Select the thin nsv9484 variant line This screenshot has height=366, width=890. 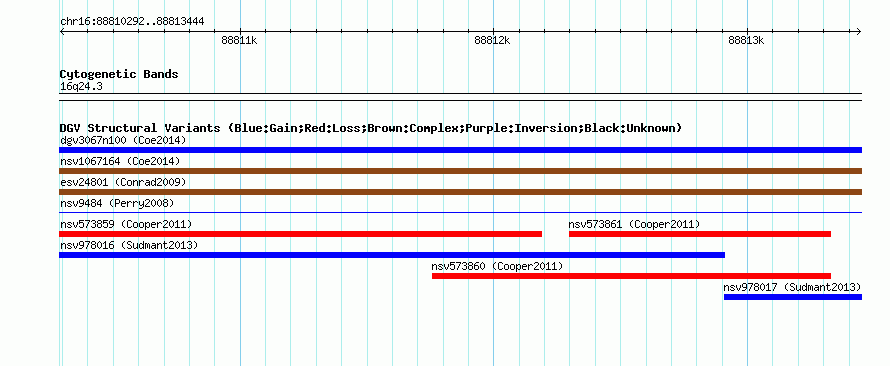tap(460, 213)
